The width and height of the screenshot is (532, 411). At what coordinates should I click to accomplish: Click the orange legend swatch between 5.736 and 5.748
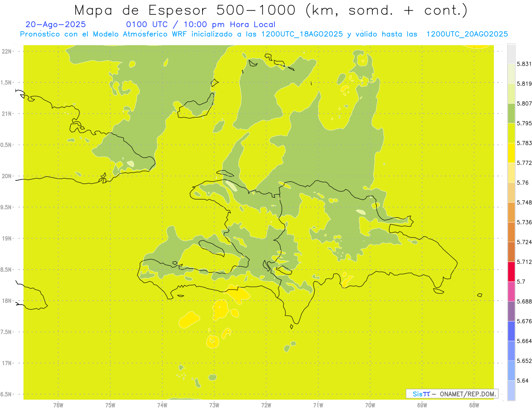click(x=511, y=212)
